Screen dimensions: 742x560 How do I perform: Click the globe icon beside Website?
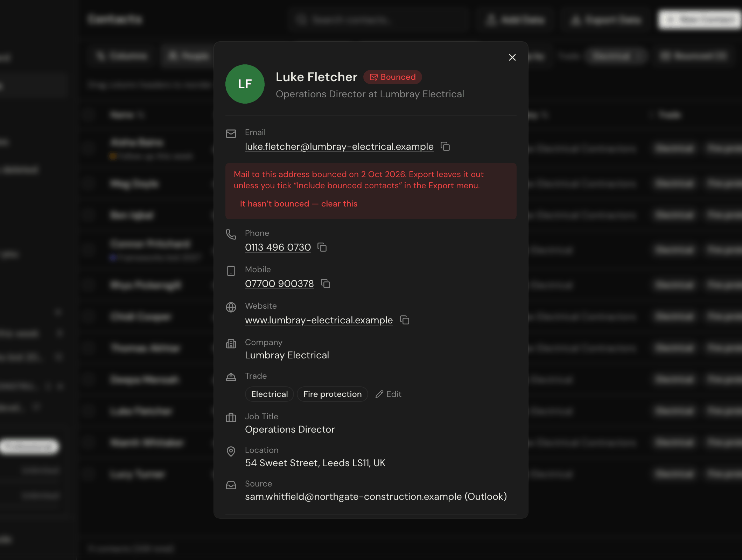pyautogui.click(x=231, y=307)
